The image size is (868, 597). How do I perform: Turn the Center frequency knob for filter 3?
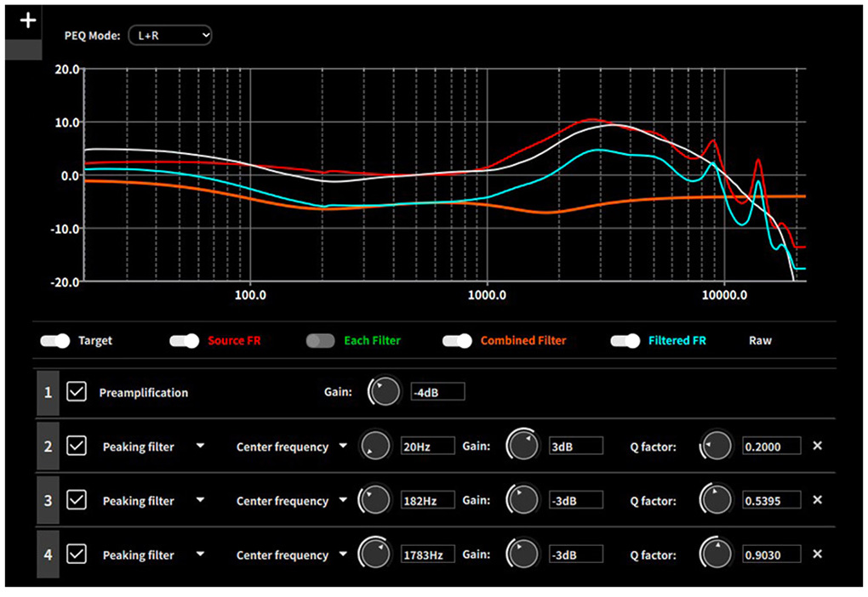pyautogui.click(x=375, y=500)
